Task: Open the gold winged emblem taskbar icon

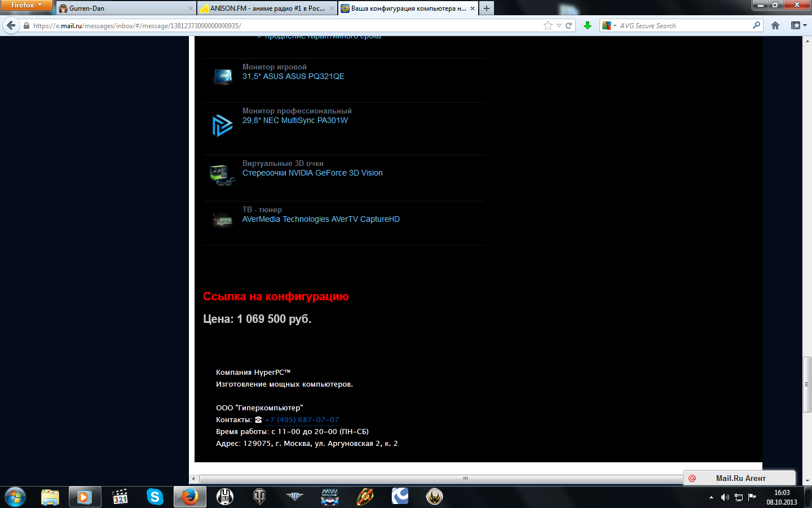Action: point(434,497)
